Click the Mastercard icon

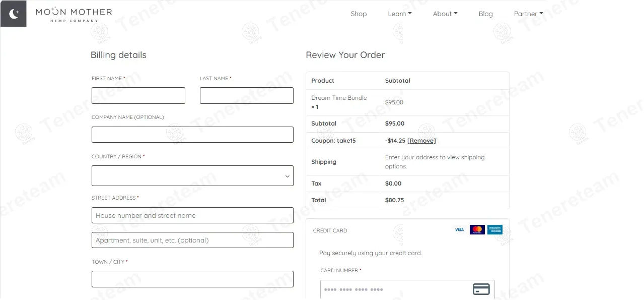pos(477,230)
